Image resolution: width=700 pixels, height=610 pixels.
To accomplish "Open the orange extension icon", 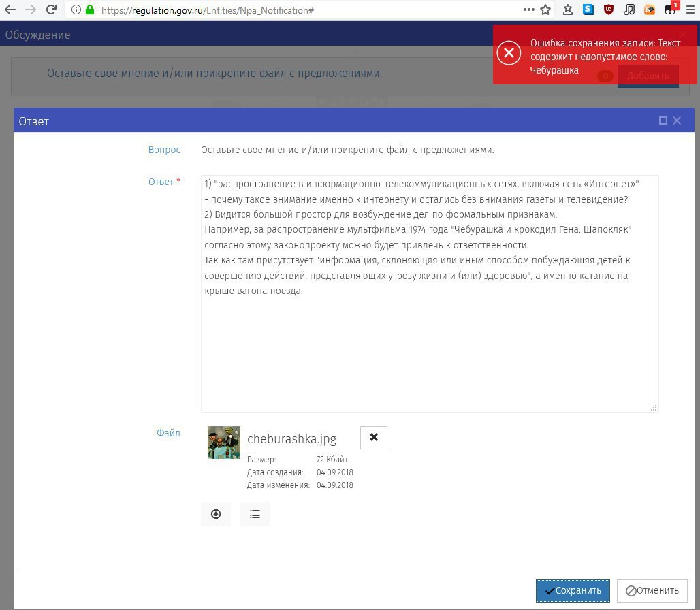I will pos(650,10).
